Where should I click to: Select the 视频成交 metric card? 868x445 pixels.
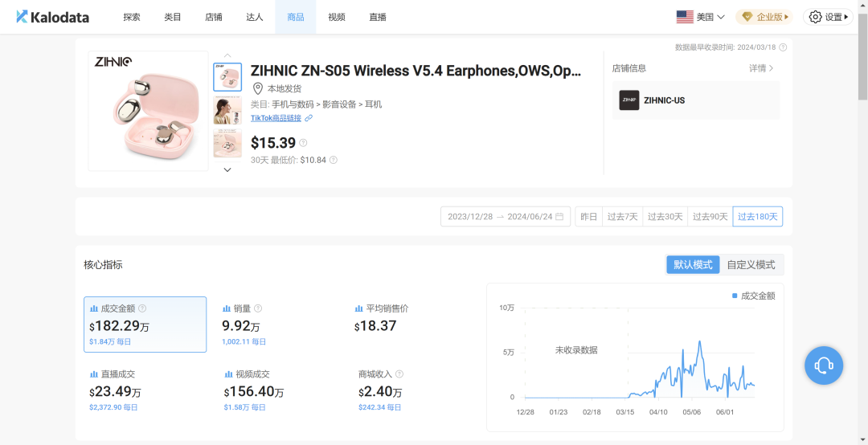pos(279,390)
